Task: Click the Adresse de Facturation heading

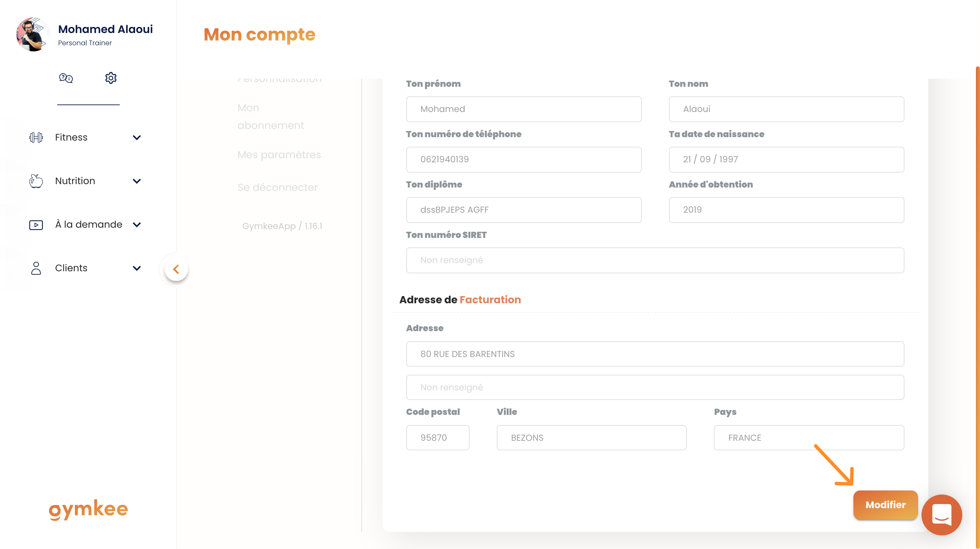Action: pos(460,300)
